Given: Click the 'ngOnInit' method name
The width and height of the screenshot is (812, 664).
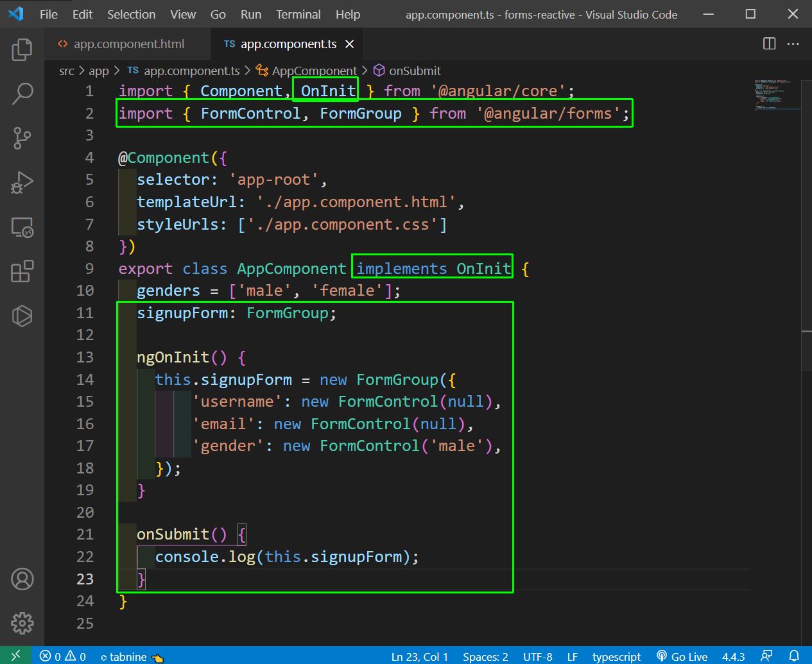Looking at the screenshot, I should [x=173, y=357].
